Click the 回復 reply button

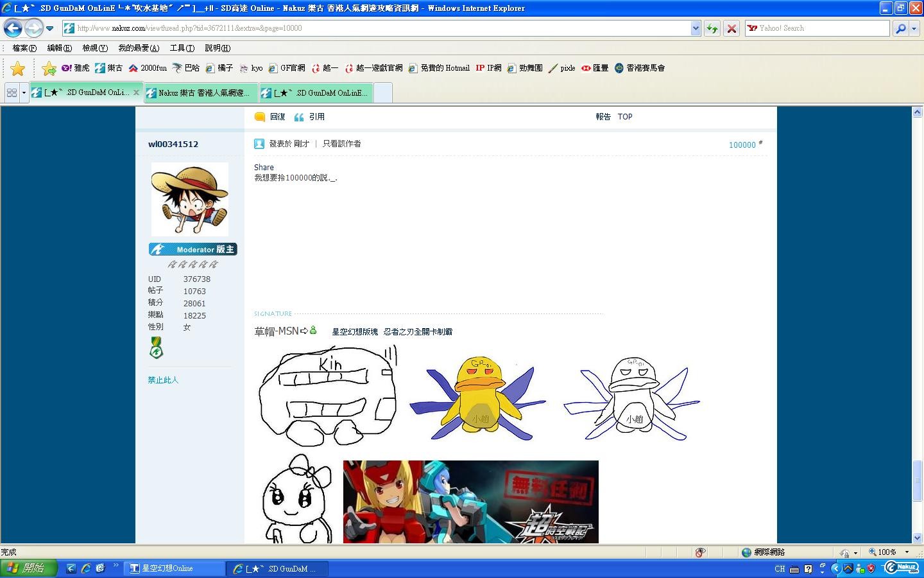click(270, 117)
